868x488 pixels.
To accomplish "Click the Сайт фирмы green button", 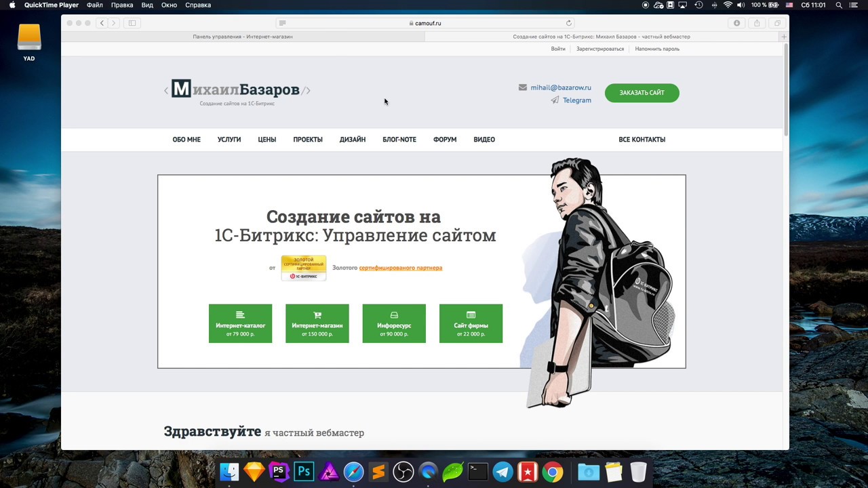I will coord(471,323).
